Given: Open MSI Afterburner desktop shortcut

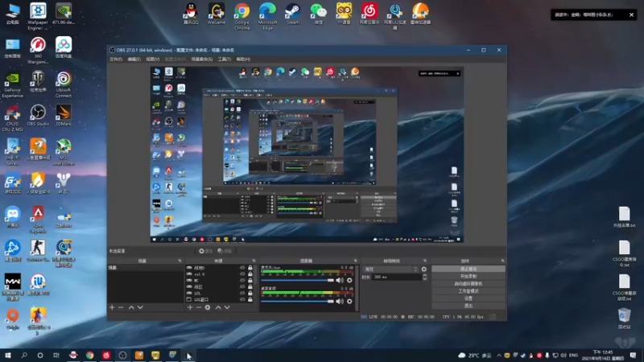Looking at the screenshot, I should point(64,152).
